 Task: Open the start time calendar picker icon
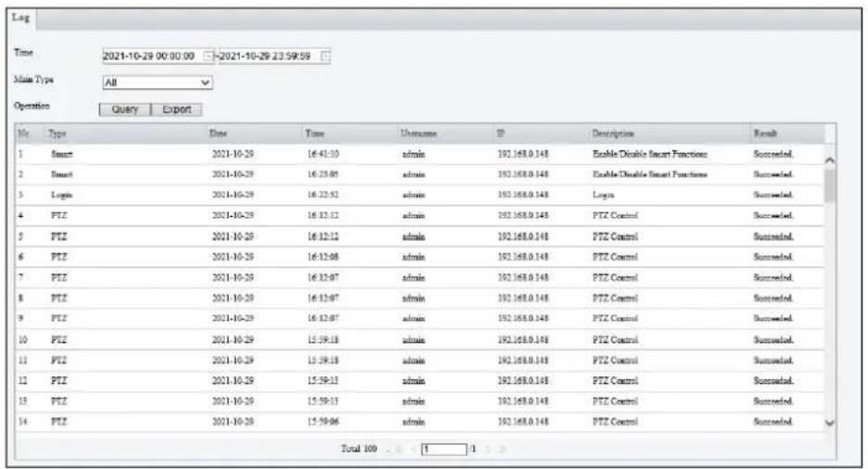pyautogui.click(x=208, y=56)
